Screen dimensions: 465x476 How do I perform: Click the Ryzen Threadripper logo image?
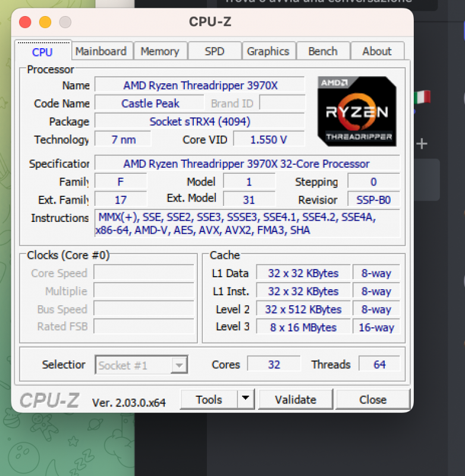[x=357, y=111]
